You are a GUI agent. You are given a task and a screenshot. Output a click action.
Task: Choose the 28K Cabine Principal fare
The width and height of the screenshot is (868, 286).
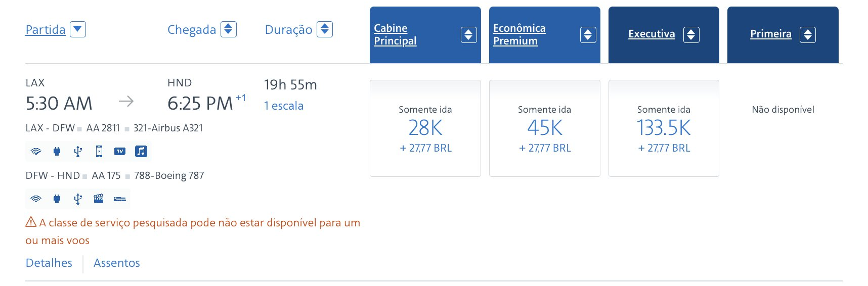(425, 128)
